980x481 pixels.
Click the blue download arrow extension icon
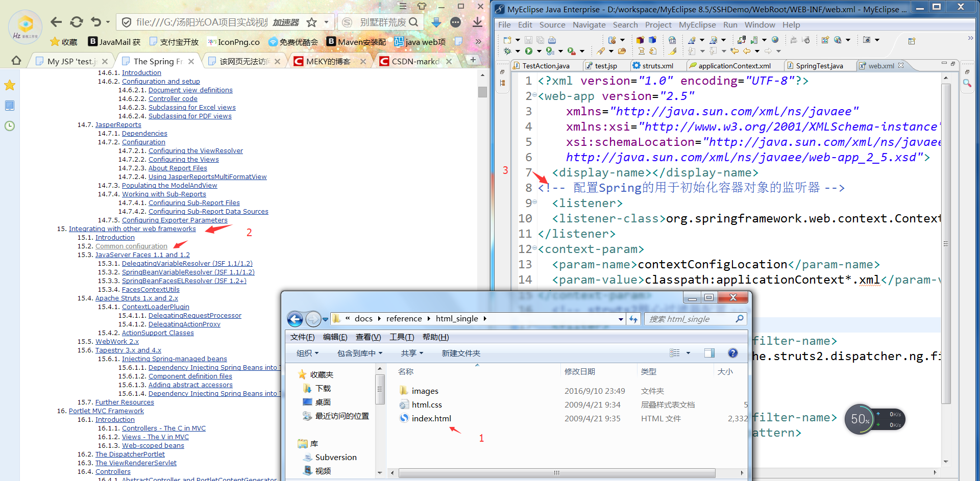(x=436, y=22)
